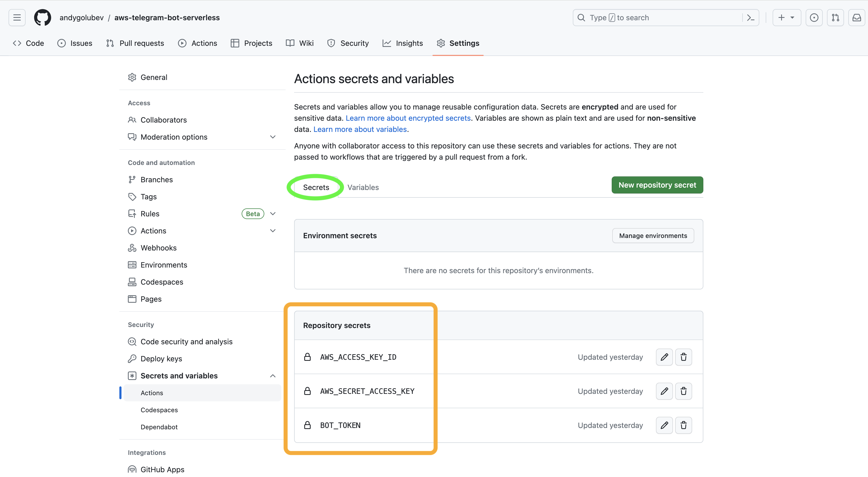Open the Pull requests tab
Image resolution: width=868 pixels, height=477 pixels.
pos(135,43)
